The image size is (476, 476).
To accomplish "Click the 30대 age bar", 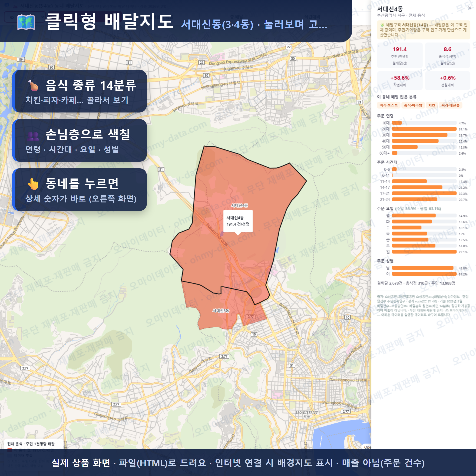I will [419, 135].
